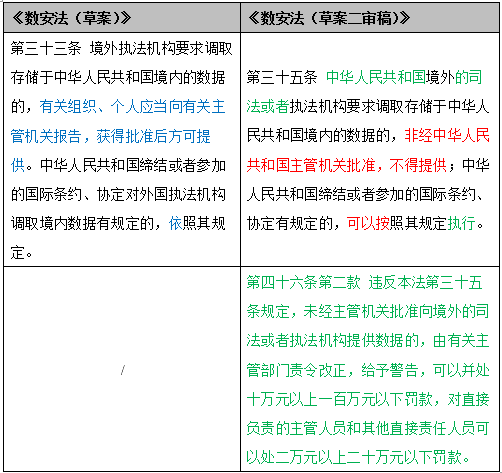
Task: Click the 《数安法（草案）》 column header
Action: 71,18
